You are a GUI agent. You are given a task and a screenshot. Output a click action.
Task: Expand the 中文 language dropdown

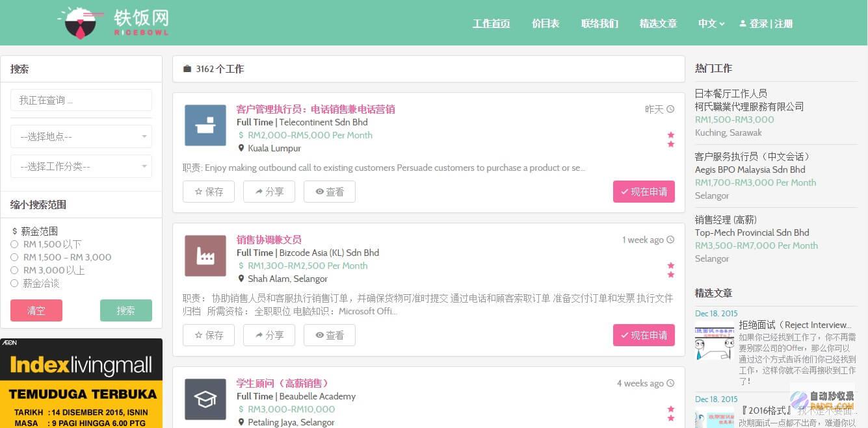point(711,23)
